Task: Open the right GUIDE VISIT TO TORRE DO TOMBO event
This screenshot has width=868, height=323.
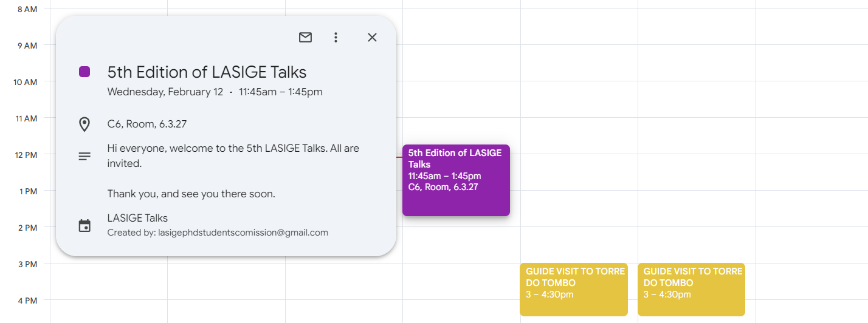Action: click(x=691, y=289)
